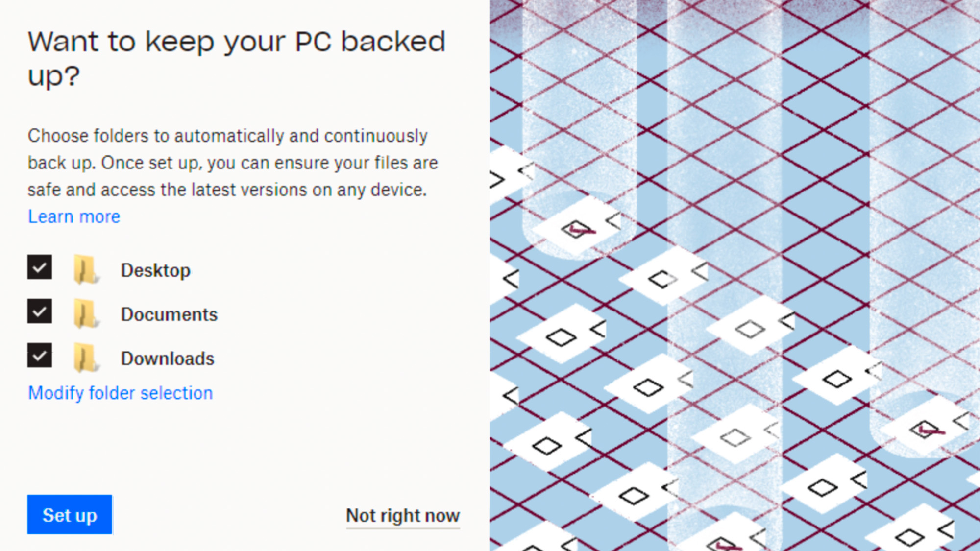Screen dimensions: 980x551
Task: Toggle the Downloads backup checkbox
Action: click(x=38, y=357)
